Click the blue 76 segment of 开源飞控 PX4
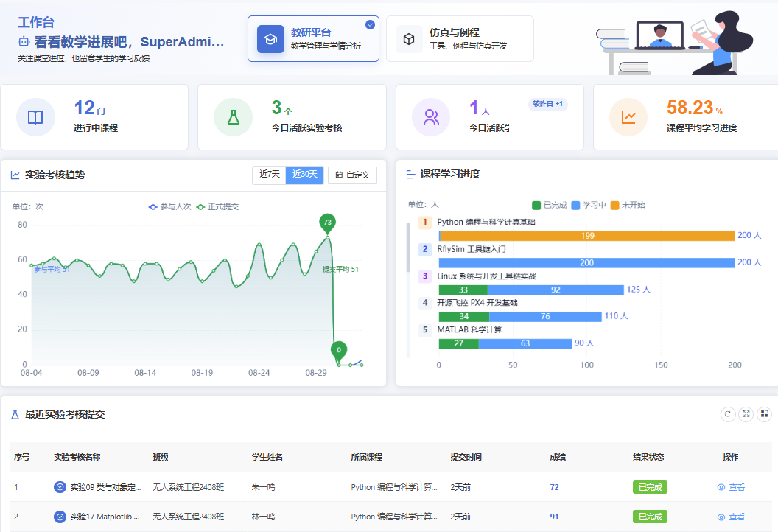 [545, 317]
